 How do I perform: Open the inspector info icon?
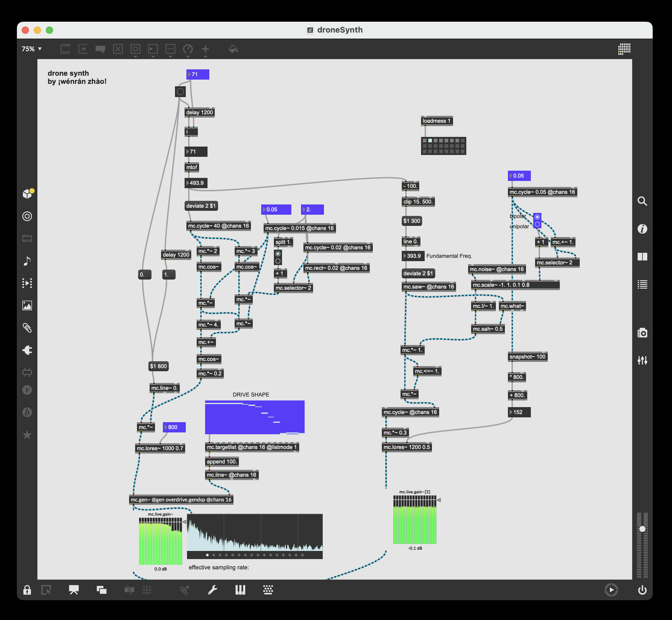[x=642, y=229]
